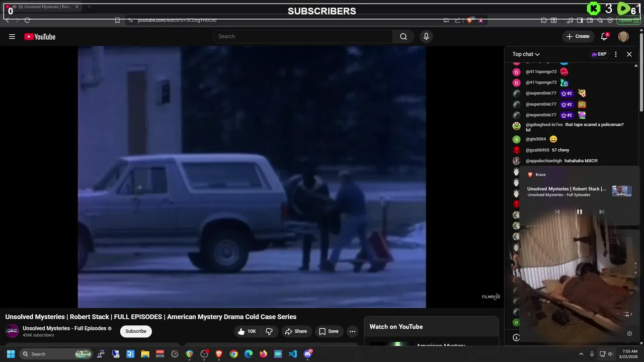Click into the YouTube search field

point(303,36)
